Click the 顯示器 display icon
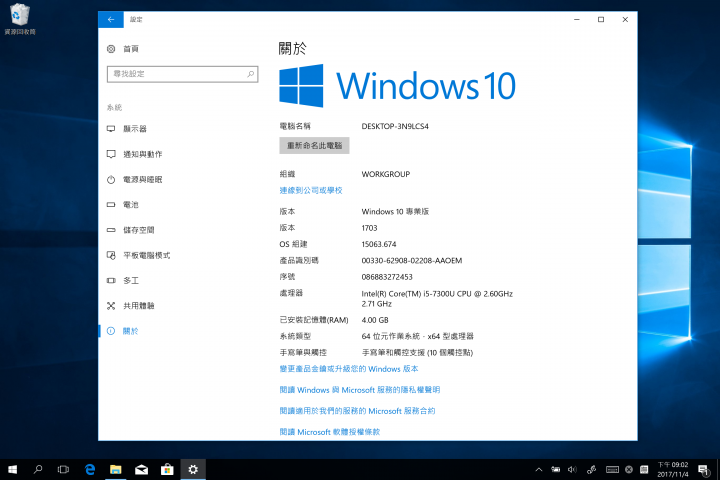This screenshot has height=480, width=720. pos(111,129)
